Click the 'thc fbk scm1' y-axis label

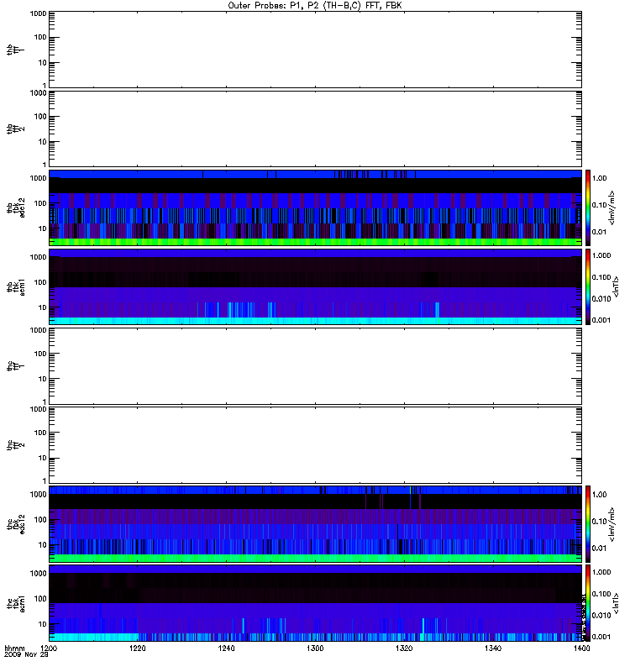(15, 603)
